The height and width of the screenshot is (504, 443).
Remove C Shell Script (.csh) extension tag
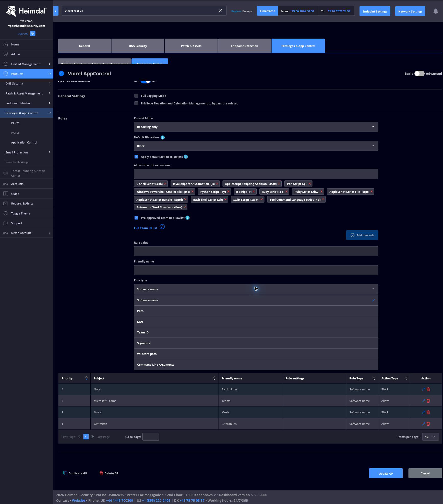[x=165, y=184]
